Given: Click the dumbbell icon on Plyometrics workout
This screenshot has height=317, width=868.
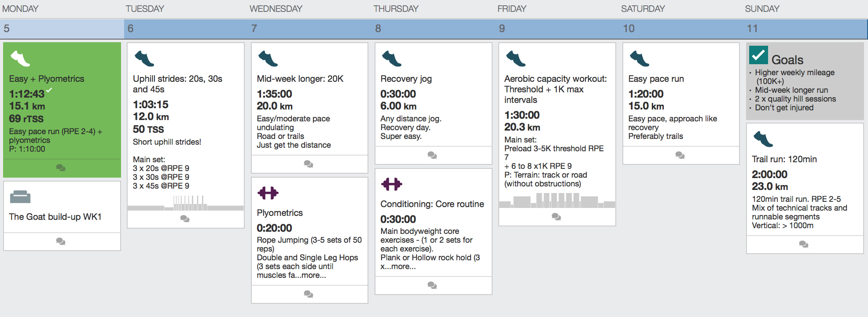Looking at the screenshot, I should (x=268, y=193).
